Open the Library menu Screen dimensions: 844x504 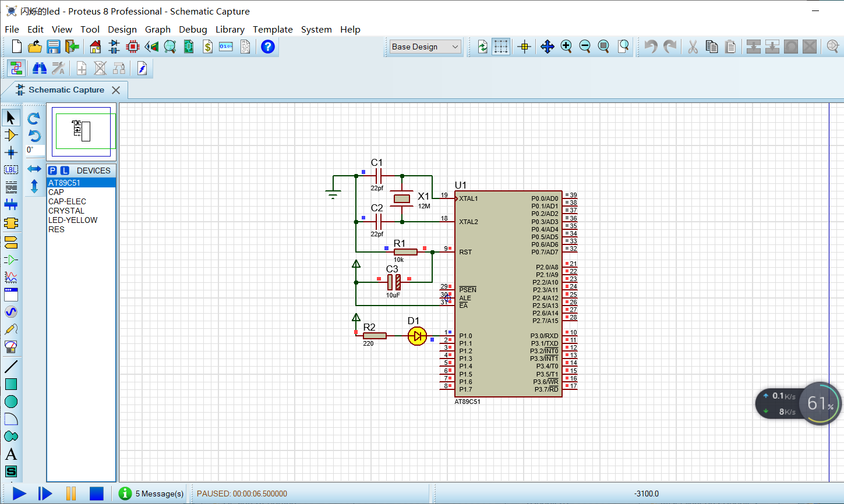coord(230,29)
